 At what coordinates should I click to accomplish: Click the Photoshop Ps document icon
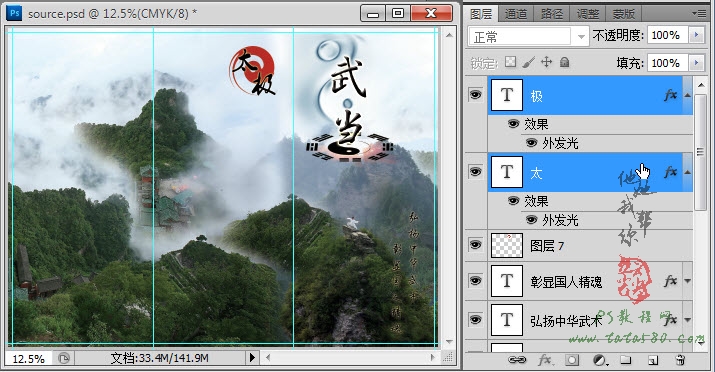[15, 13]
